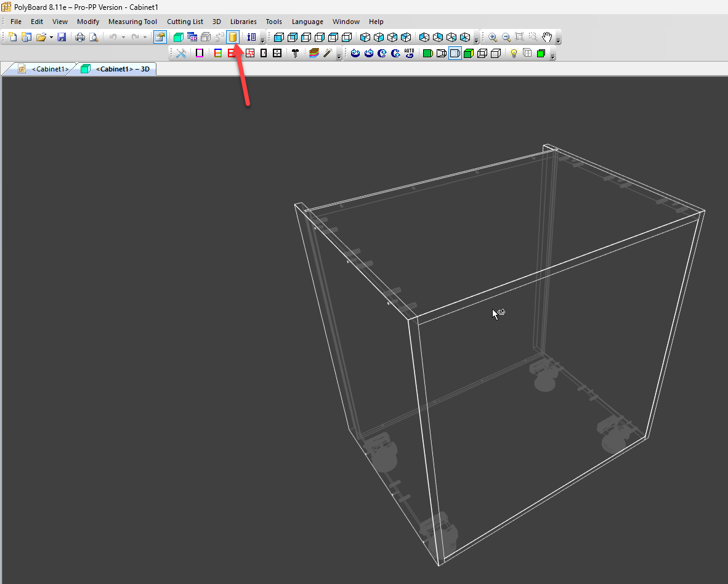Click the magic wand icon
728x584 pixels.
328,54
